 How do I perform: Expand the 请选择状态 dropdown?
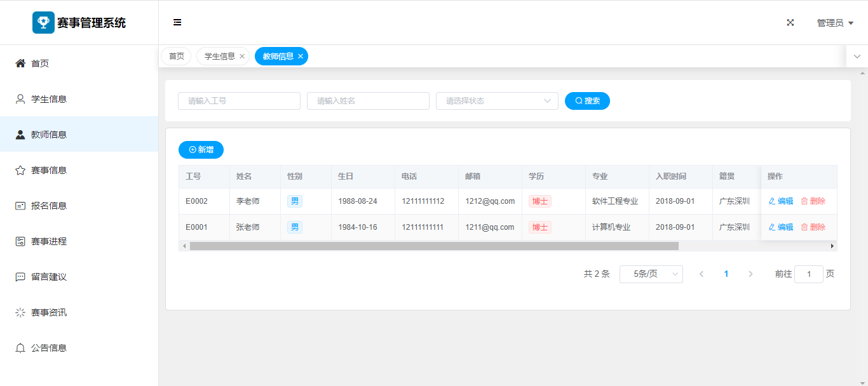[496, 101]
